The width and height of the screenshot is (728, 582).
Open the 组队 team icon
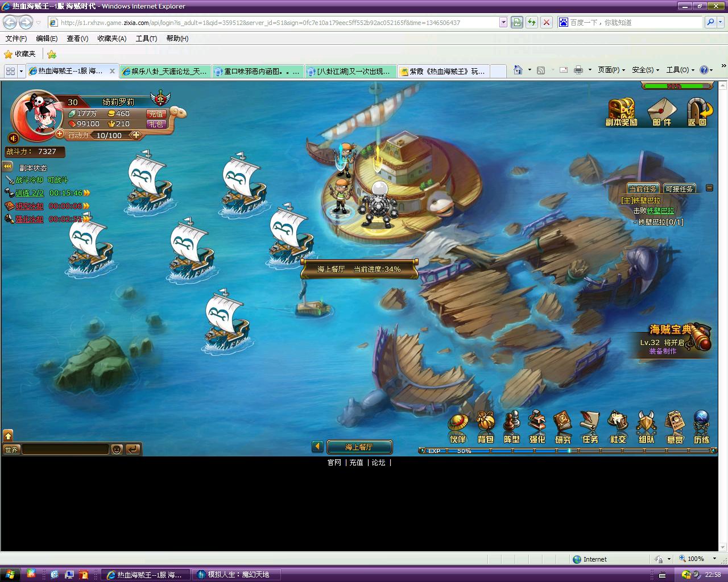pos(646,427)
